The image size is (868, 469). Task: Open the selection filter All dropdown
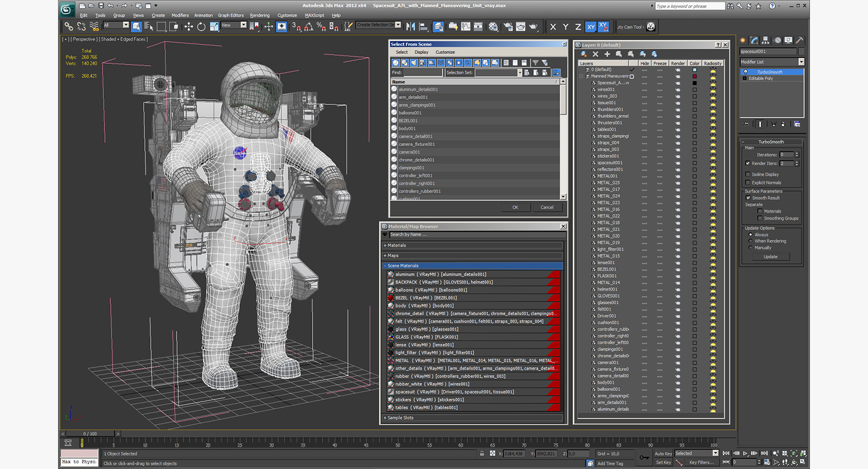tap(116, 25)
